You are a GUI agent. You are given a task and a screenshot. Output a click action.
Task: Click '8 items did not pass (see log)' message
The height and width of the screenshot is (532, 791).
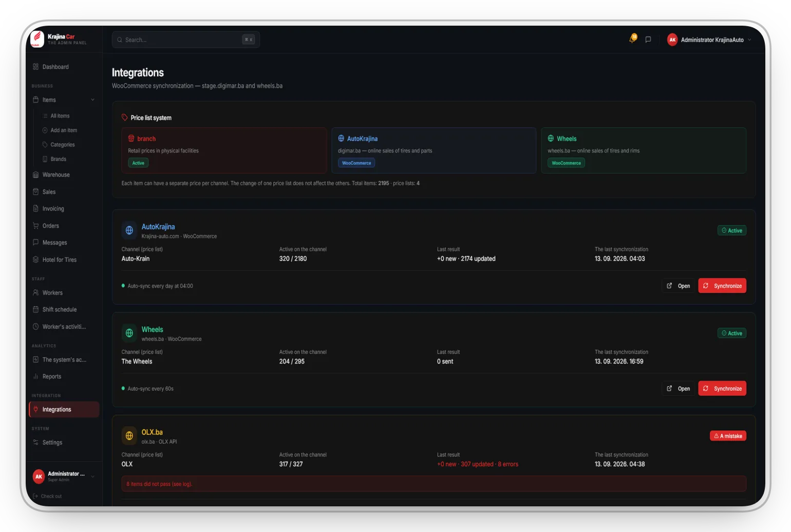point(159,484)
